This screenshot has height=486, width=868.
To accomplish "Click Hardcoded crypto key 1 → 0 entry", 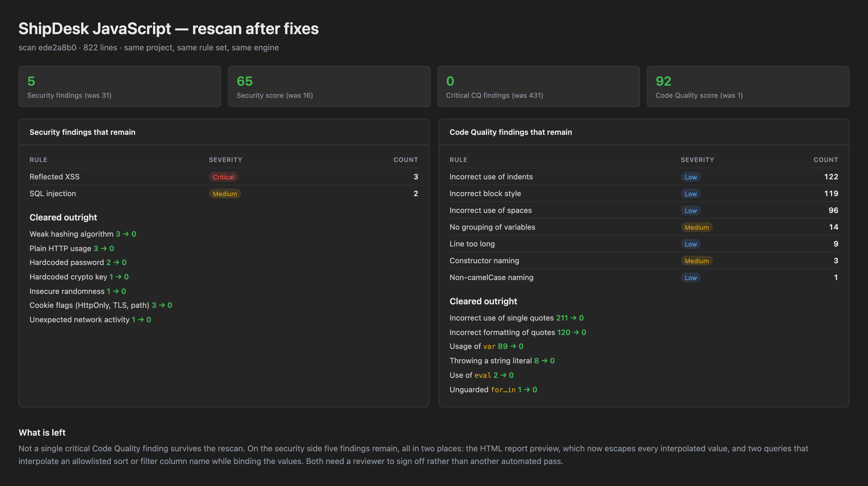I will (79, 277).
